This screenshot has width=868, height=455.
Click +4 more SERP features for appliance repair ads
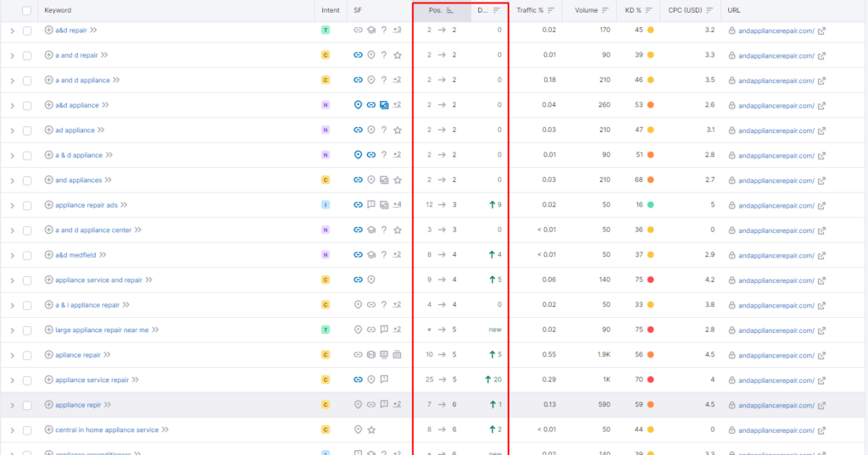[397, 205]
